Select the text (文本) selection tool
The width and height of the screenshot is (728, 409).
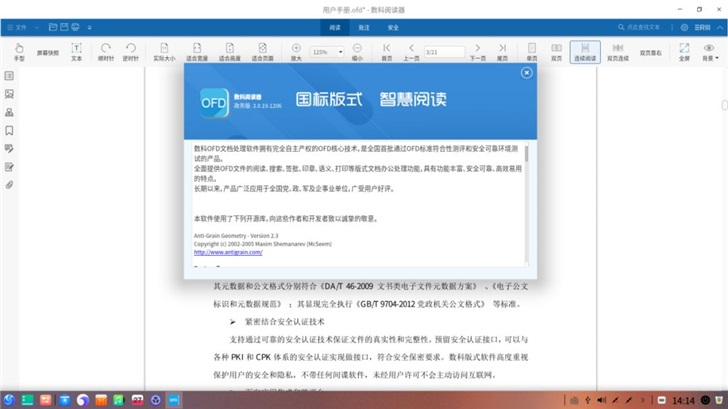pos(77,52)
